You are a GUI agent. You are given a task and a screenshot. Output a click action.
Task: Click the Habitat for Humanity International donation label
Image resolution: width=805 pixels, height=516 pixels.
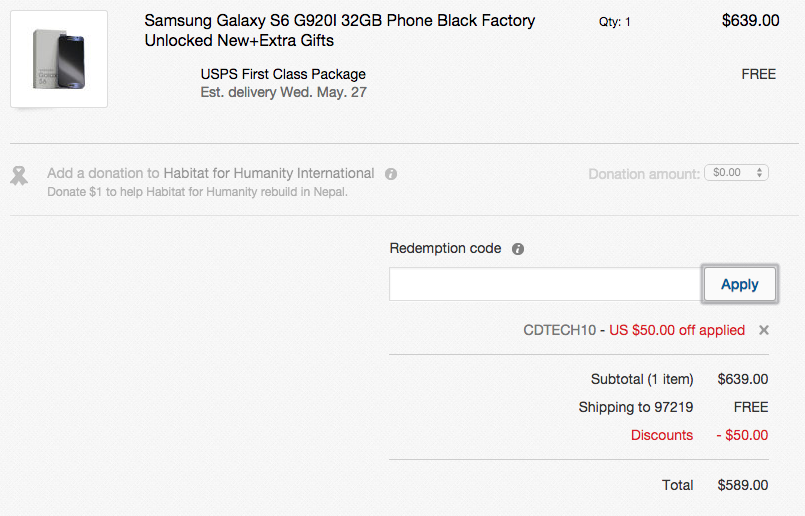(211, 173)
